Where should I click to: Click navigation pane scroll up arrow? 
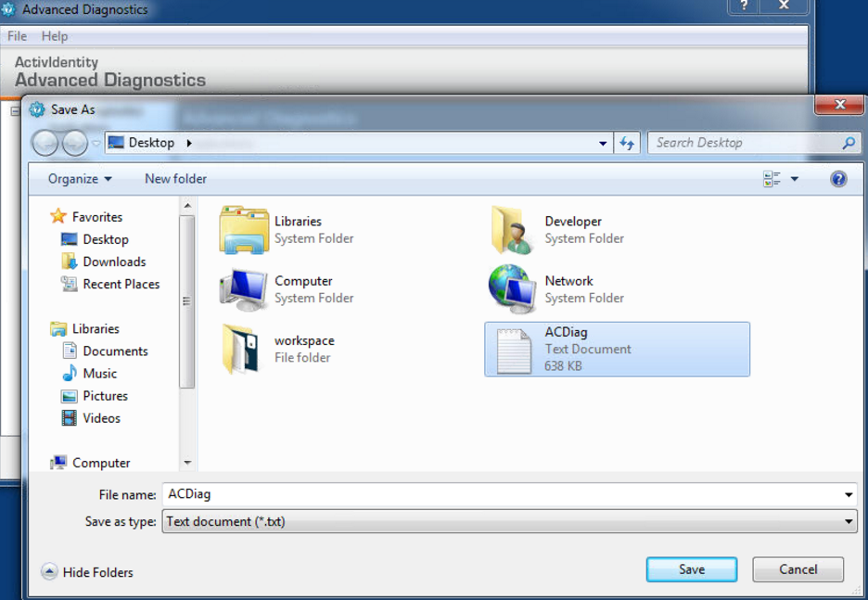click(x=187, y=206)
